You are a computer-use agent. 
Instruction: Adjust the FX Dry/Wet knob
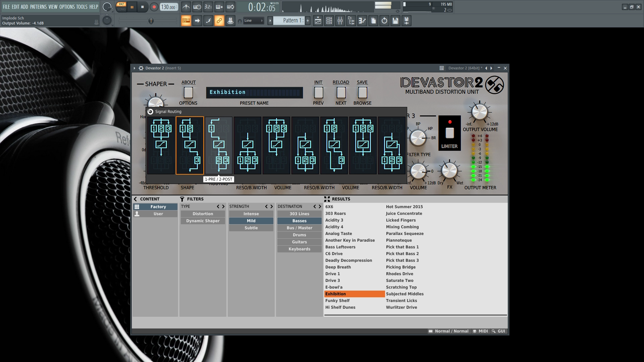click(x=449, y=171)
